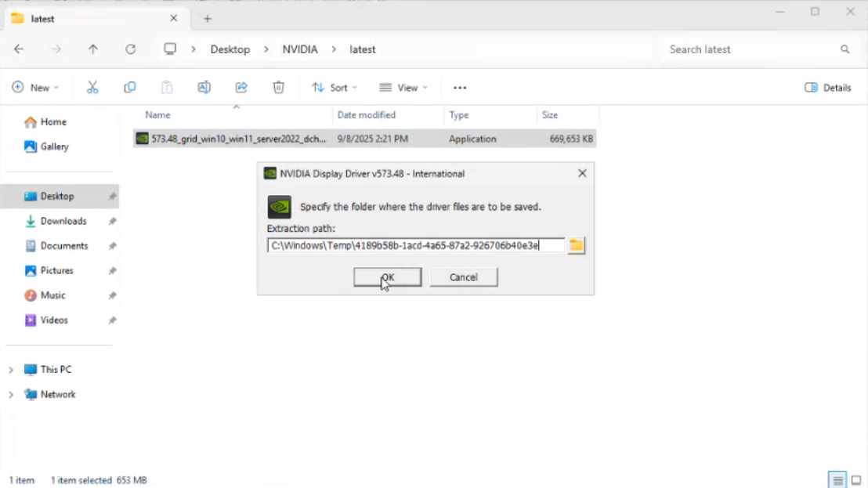
Task: Open the New item dropdown
Action: tap(35, 88)
